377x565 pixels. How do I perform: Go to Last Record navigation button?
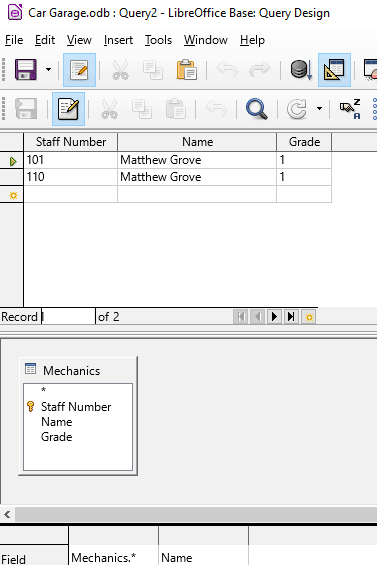(291, 317)
